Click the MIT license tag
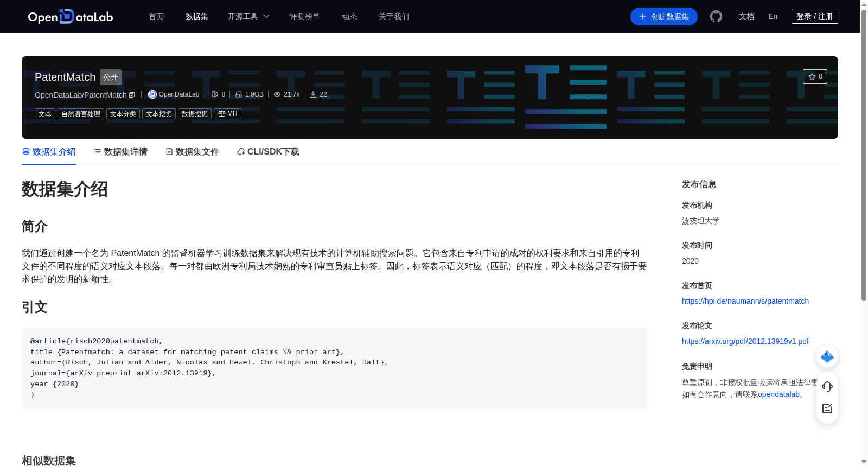Viewport: 868px width, 467px height. click(x=228, y=114)
